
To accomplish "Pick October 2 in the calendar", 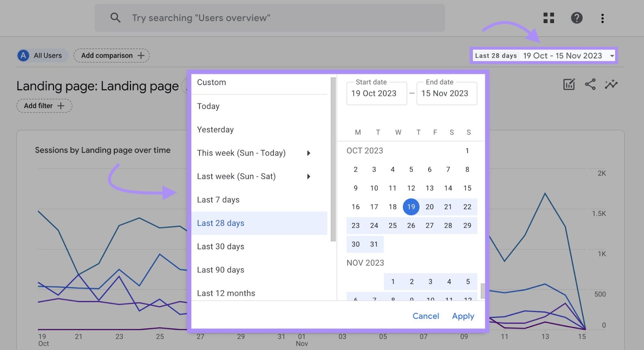I will 355,170.
